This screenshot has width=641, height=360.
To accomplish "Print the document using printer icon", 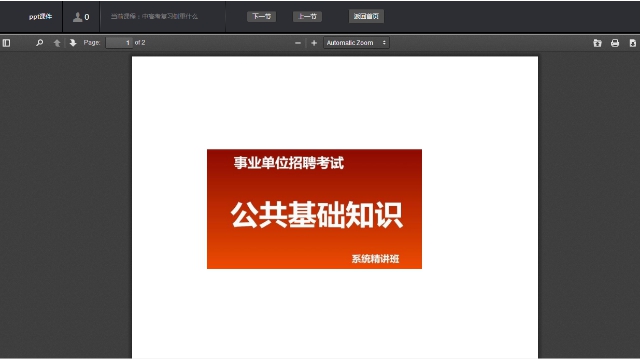I will click(615, 43).
